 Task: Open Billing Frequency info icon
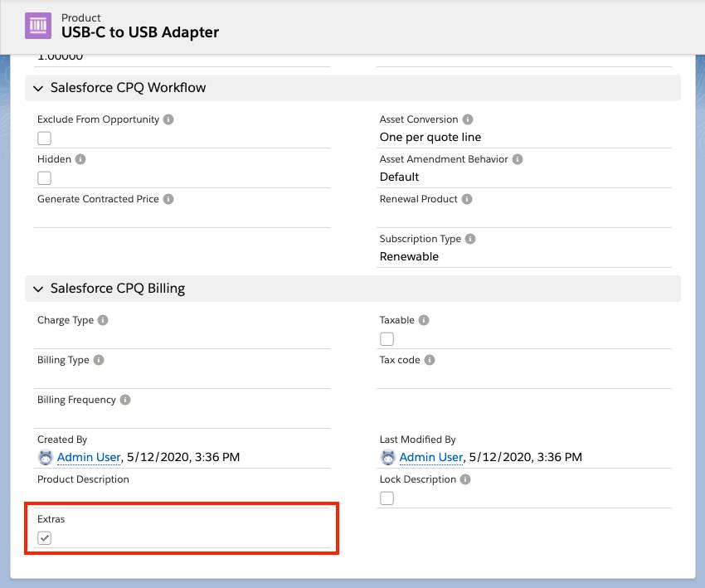coord(125,400)
